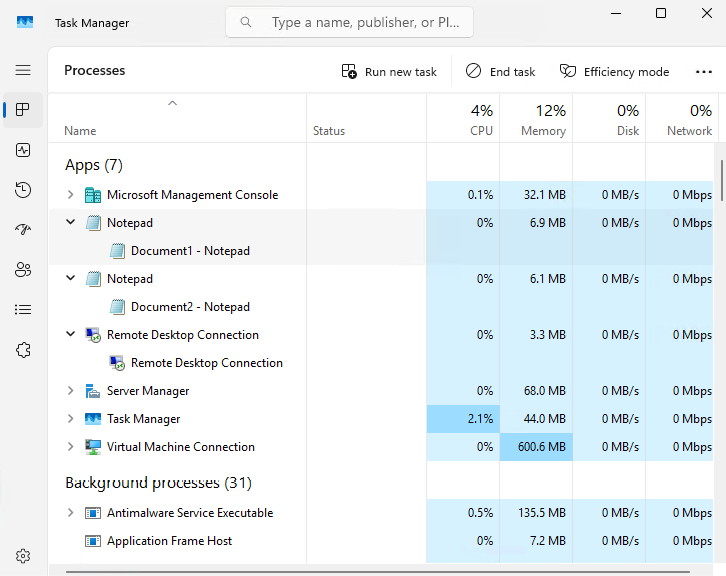Viewport: 726px width, 576px height.
Task: Click the Processes page title
Action: [94, 70]
